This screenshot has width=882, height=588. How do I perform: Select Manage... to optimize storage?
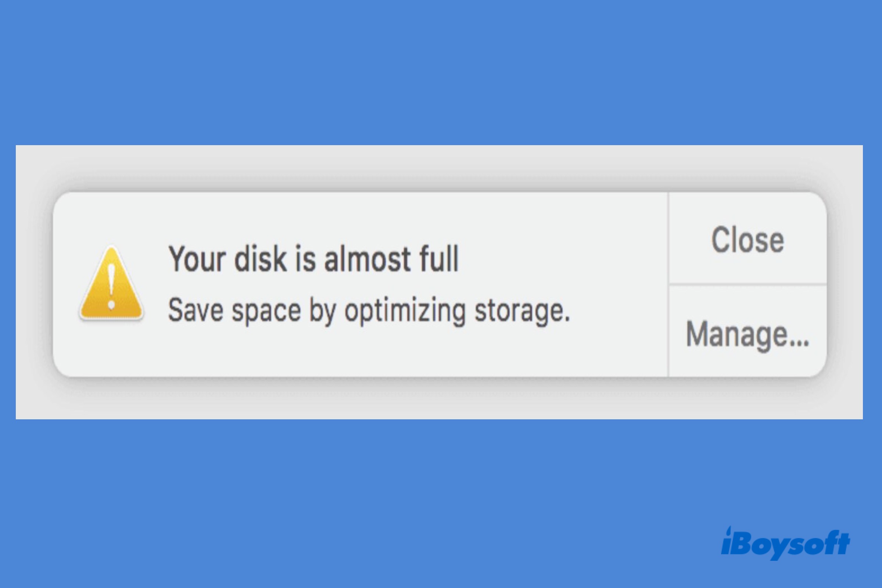(747, 334)
